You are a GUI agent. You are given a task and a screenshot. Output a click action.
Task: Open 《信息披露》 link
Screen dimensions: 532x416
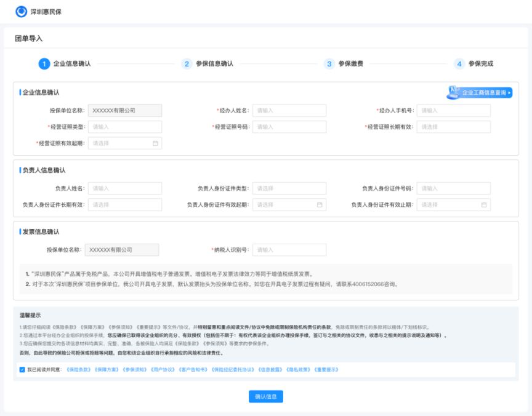[270, 370]
